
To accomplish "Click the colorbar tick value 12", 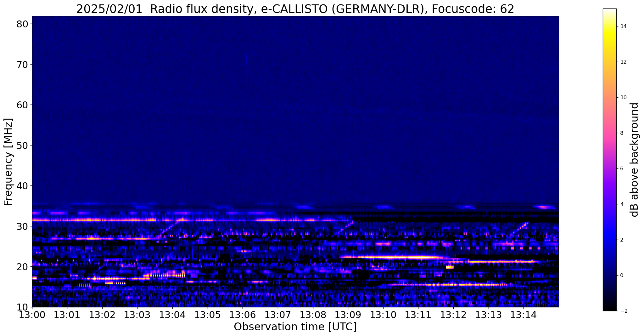I will click(x=623, y=62).
